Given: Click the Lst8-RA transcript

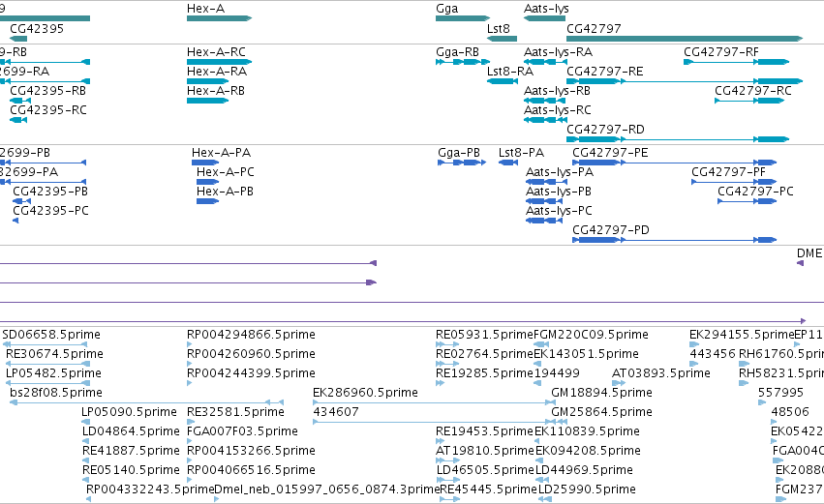Looking at the screenshot, I should (x=503, y=81).
